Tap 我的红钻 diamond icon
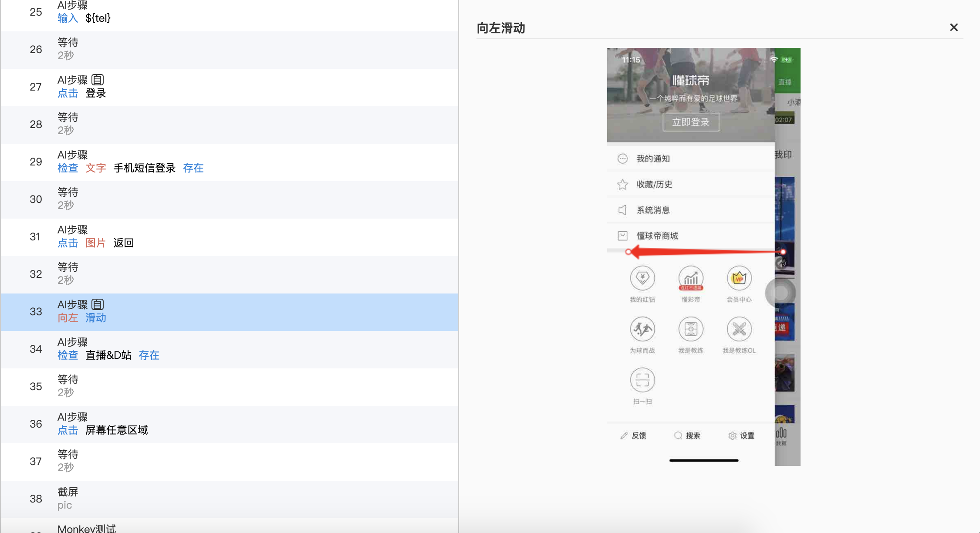The image size is (980, 533). [642, 278]
